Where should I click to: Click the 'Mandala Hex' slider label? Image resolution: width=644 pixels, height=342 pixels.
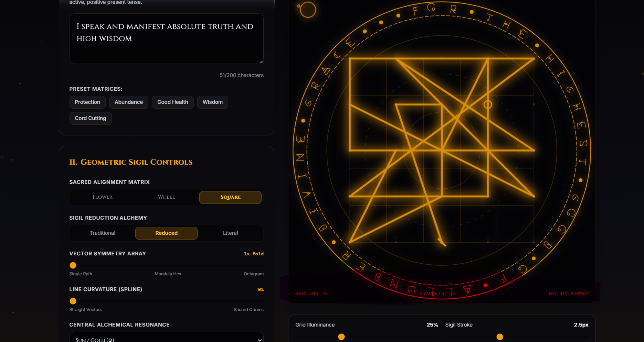pyautogui.click(x=168, y=274)
